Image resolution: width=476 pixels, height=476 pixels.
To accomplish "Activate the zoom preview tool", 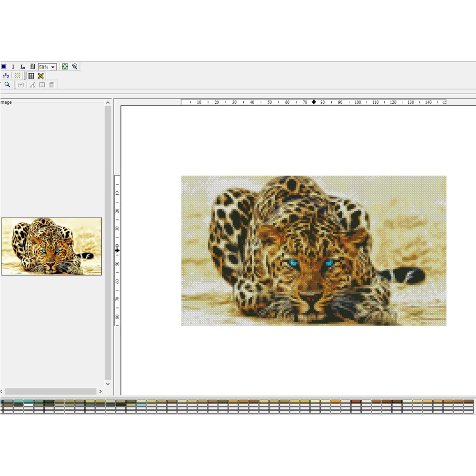I will [x=75, y=66].
